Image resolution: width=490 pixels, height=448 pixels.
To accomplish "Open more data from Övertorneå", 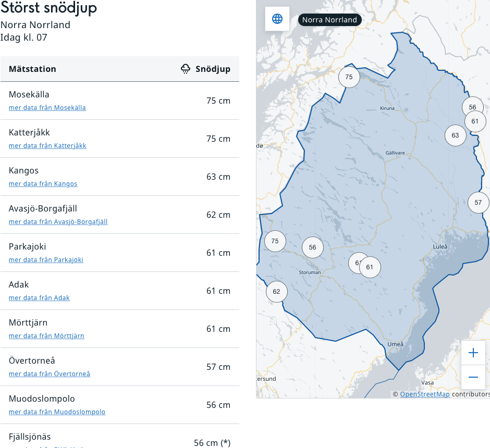I will (49, 374).
